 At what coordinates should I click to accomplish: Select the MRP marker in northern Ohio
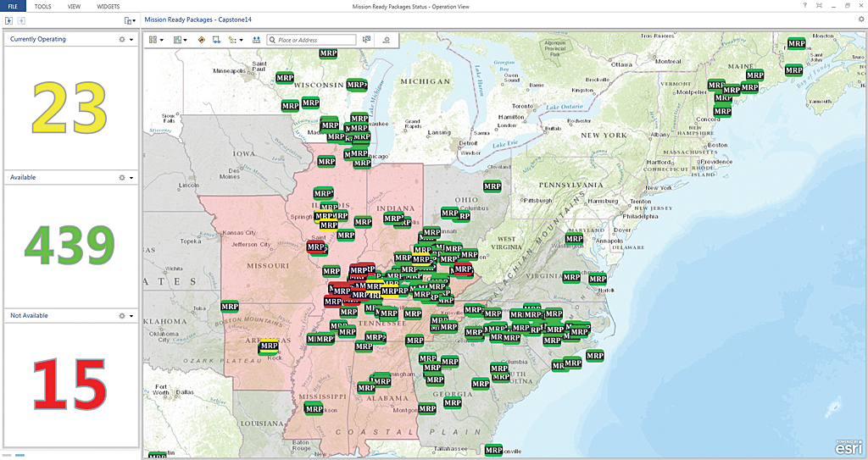[492, 186]
